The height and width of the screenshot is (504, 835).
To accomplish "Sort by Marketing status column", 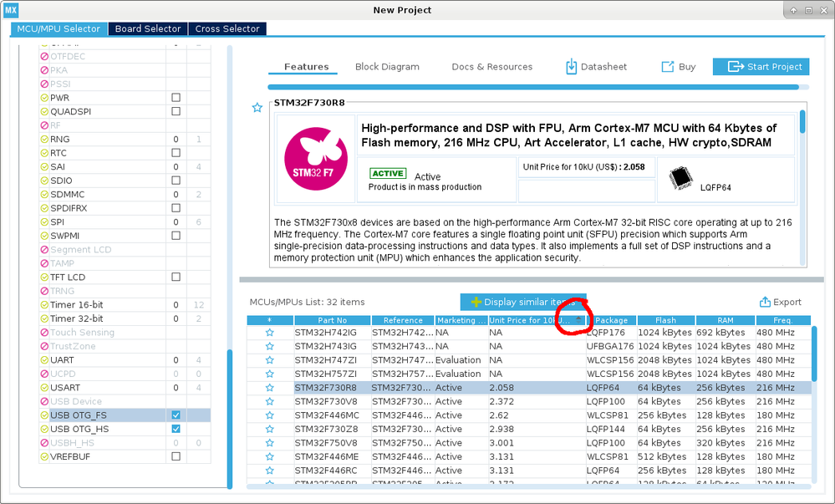I will click(x=461, y=320).
